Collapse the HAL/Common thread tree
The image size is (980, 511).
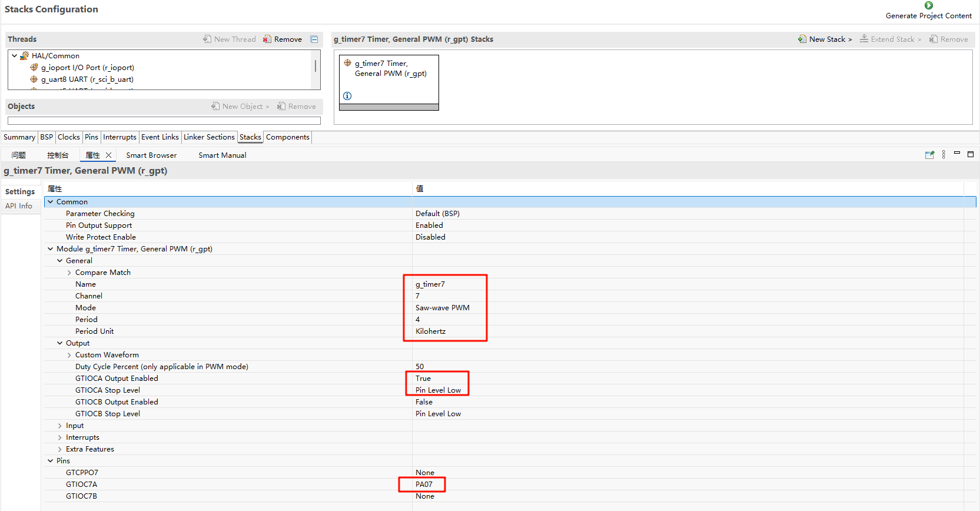point(14,56)
